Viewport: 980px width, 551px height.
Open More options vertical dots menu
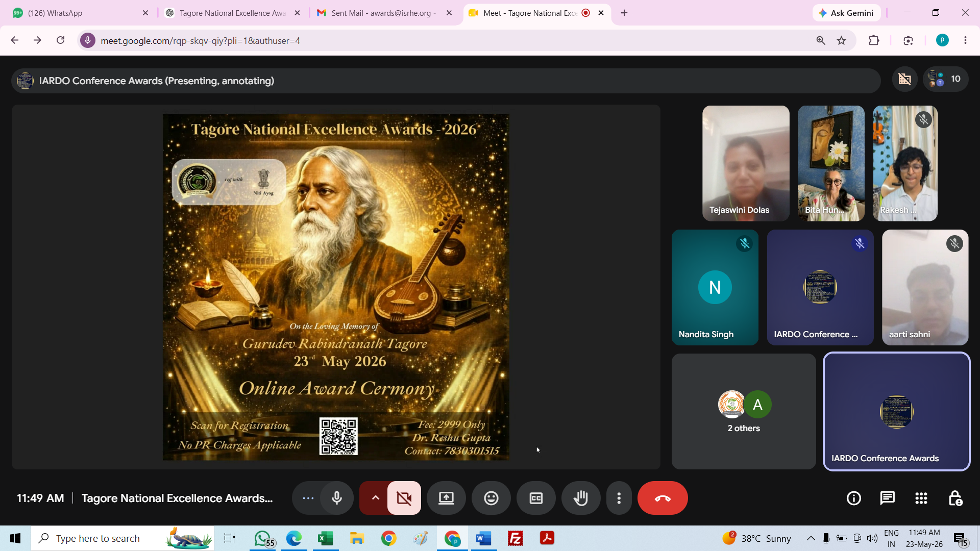click(619, 498)
